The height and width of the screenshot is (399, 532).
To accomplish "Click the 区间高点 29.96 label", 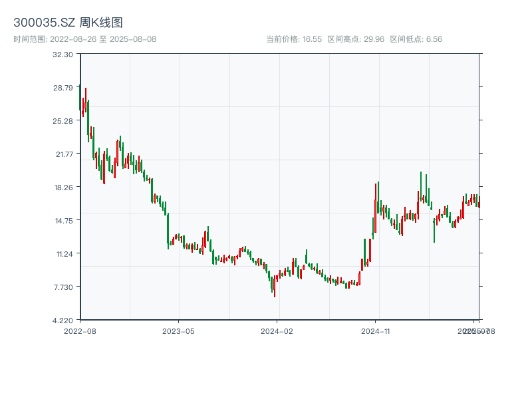I will 356,39.
